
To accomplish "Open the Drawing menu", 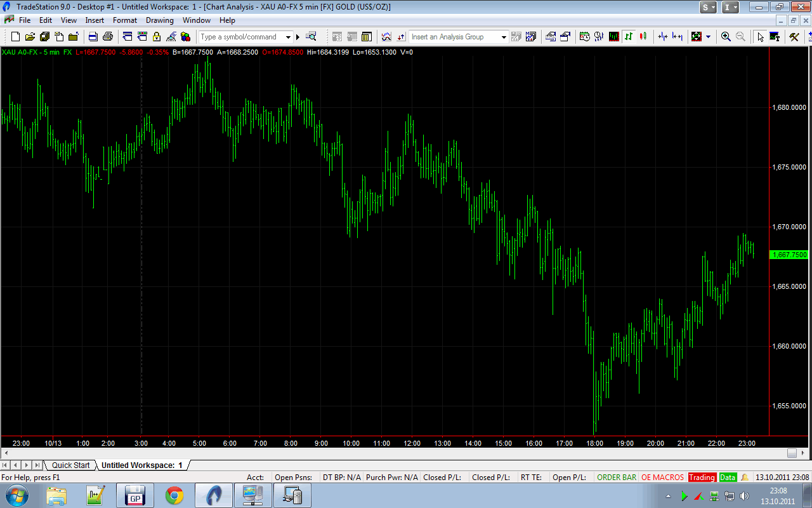I will pos(159,20).
